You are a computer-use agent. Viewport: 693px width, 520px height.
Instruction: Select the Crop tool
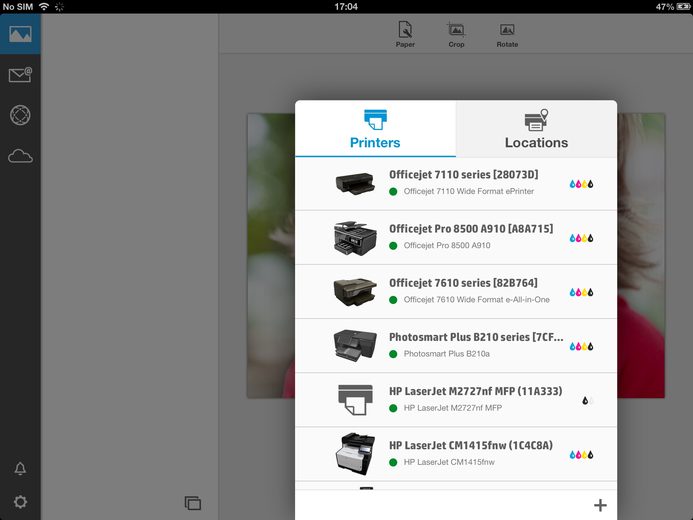[x=456, y=34]
